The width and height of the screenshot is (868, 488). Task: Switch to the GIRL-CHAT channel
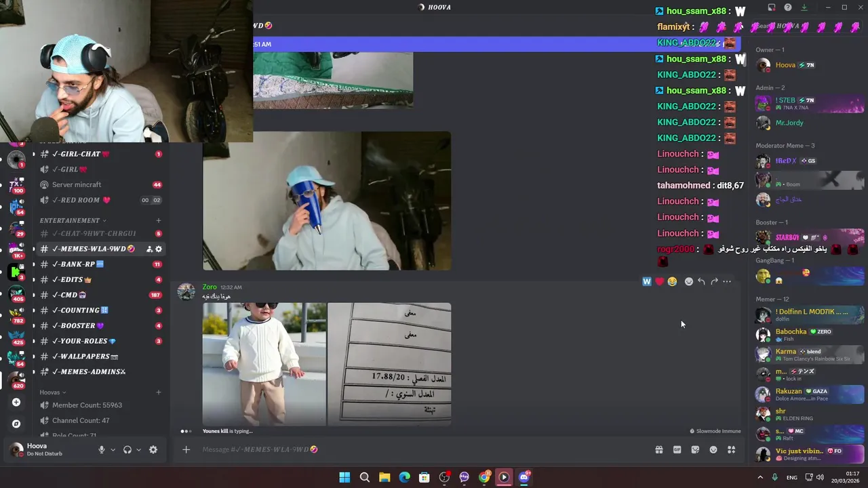coord(100,154)
